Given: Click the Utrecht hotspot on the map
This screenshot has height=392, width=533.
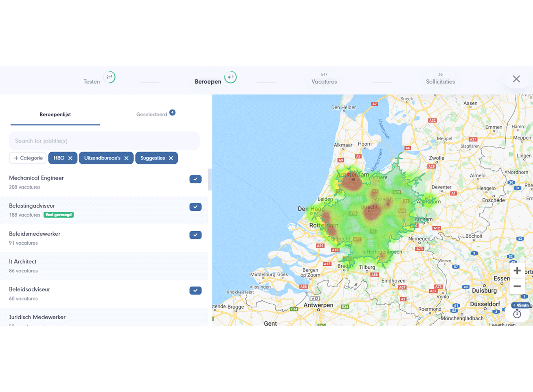Looking at the screenshot, I should (x=371, y=212).
